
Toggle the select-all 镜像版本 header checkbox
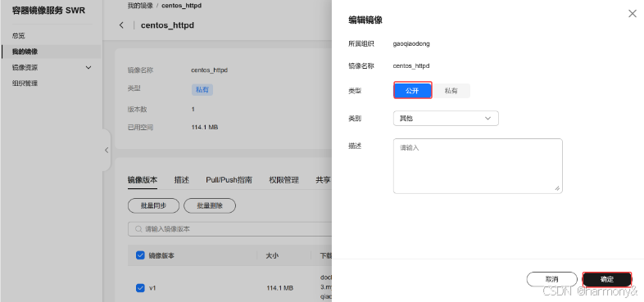[140, 255]
